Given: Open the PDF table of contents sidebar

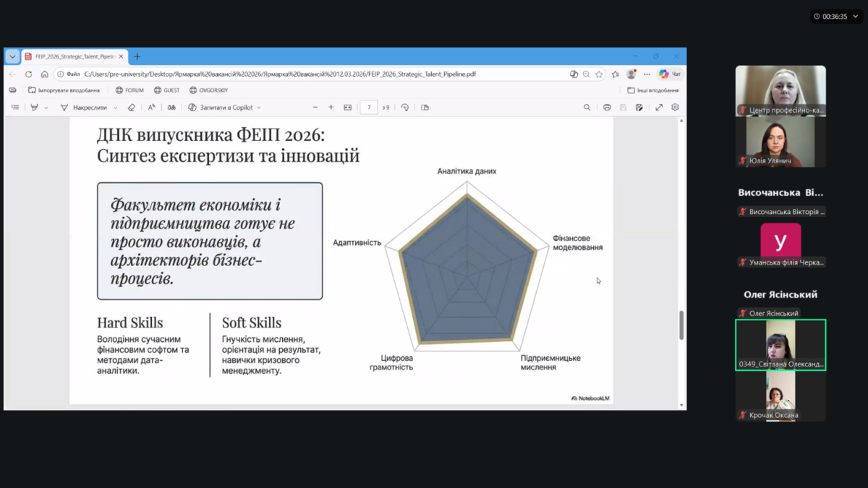Looking at the screenshot, I should click(15, 107).
